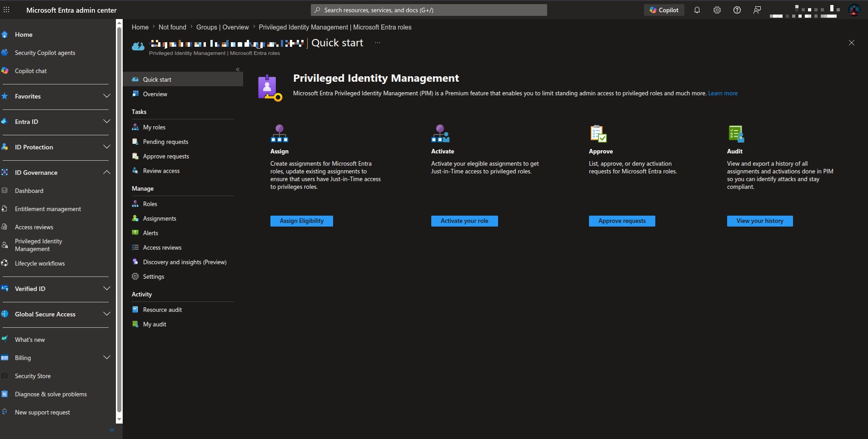Expand the Global Secure Access section
This screenshot has height=439, width=868.
(107, 314)
